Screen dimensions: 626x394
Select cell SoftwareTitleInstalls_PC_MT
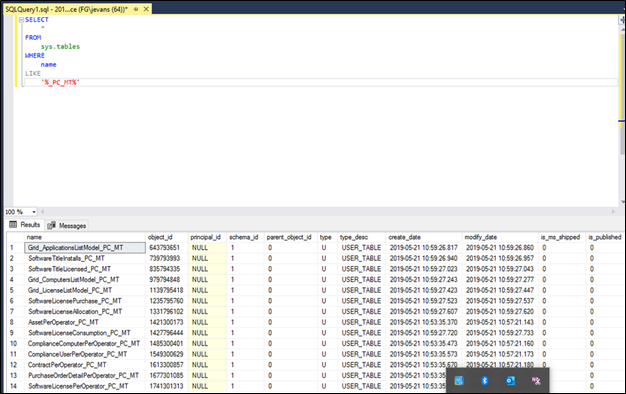click(85, 258)
